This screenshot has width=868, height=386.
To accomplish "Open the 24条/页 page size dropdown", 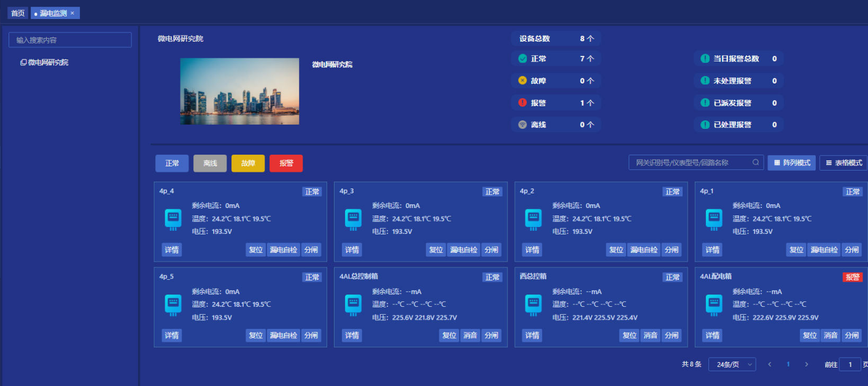I will pyautogui.click(x=732, y=365).
